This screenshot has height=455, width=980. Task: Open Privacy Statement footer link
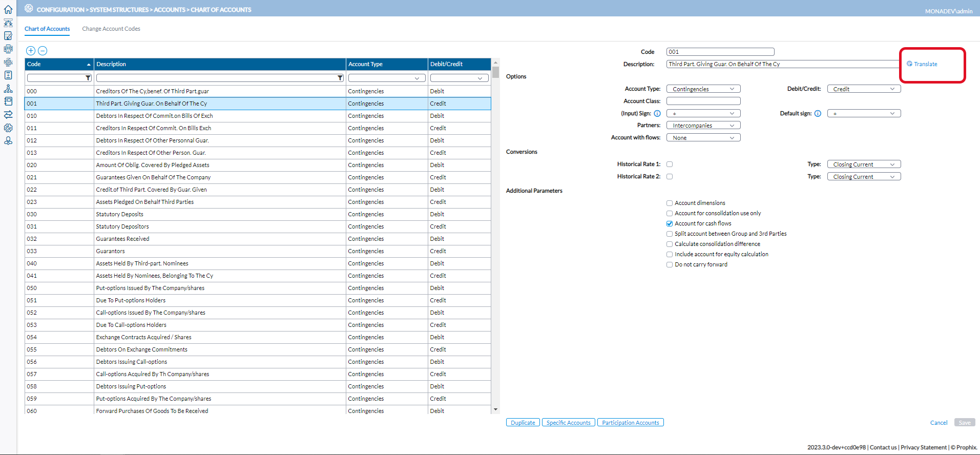924,447
